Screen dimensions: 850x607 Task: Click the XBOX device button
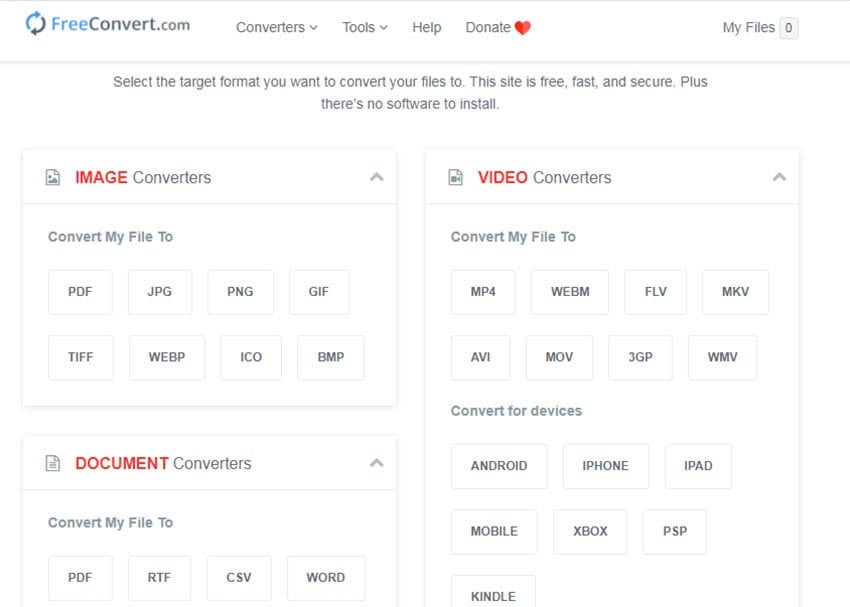click(590, 531)
